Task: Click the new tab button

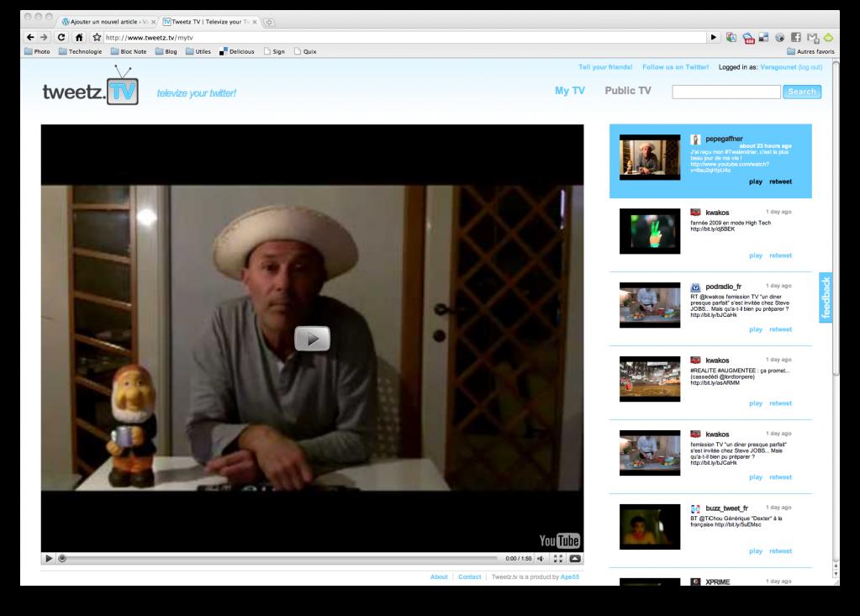Action: coord(269,22)
